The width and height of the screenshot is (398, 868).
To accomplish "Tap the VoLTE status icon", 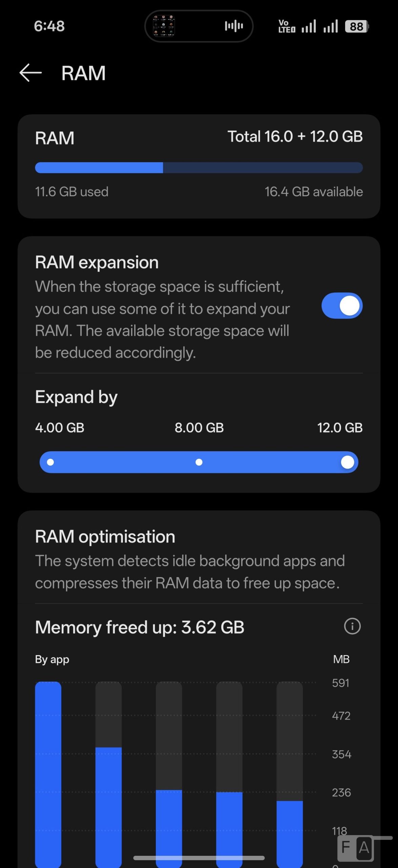I will coord(287,26).
